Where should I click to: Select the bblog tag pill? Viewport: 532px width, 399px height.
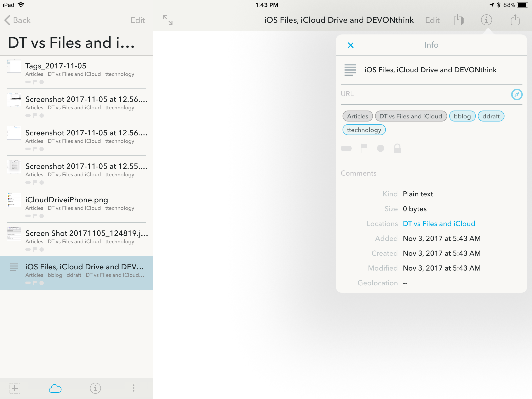click(462, 116)
